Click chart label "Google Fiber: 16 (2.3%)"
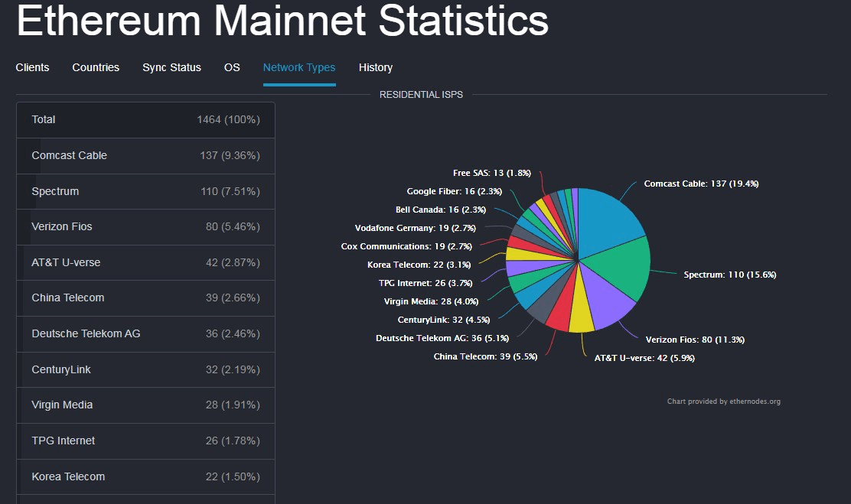851x504 pixels. tap(455, 191)
